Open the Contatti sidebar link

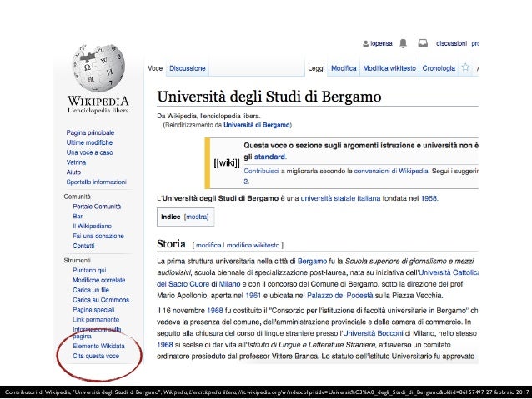[x=83, y=246]
